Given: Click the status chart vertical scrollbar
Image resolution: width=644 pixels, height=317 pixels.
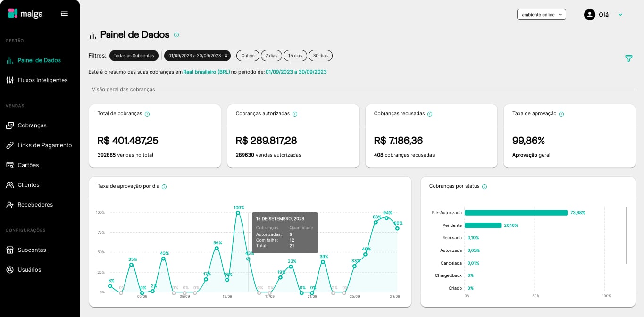Looking at the screenshot, I should (x=627, y=235).
